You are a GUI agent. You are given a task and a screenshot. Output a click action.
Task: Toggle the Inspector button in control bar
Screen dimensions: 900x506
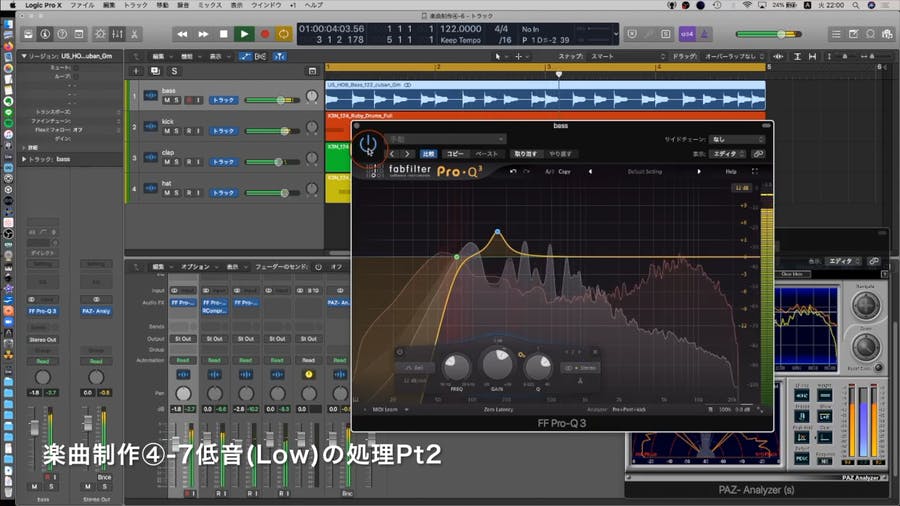[x=45, y=34]
